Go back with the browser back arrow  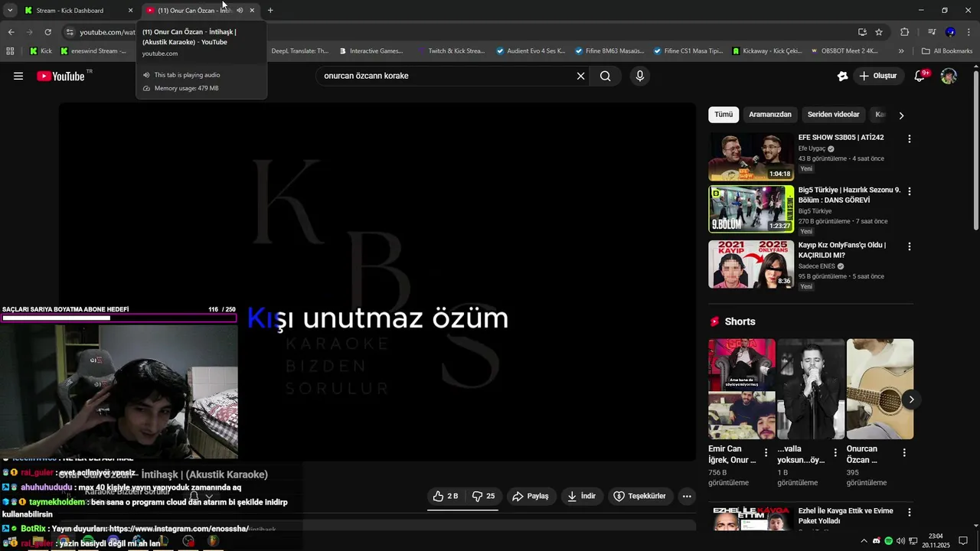click(x=11, y=32)
